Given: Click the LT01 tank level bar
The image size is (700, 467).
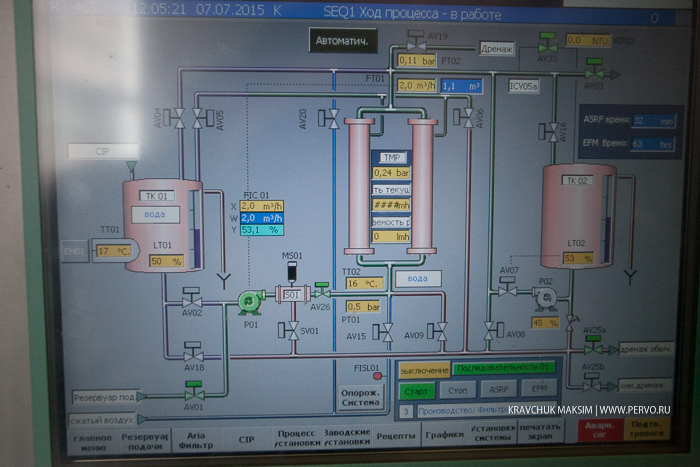Looking at the screenshot, I should (x=196, y=230).
